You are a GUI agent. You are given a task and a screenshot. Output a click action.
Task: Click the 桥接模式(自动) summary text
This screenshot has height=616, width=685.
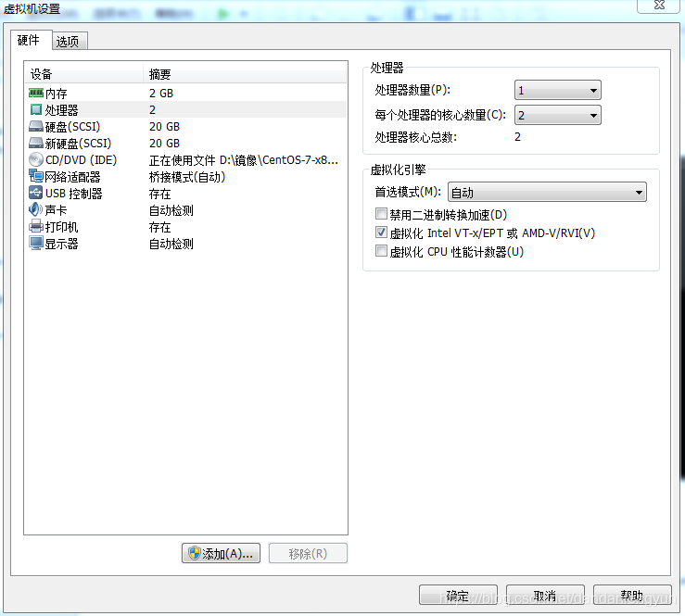(187, 177)
